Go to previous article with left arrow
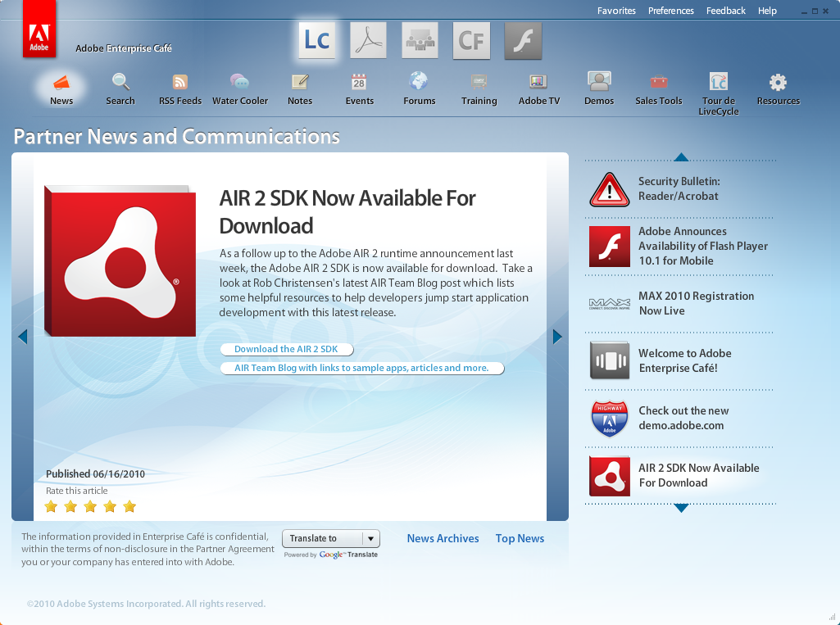The height and width of the screenshot is (625, 840). 22,337
